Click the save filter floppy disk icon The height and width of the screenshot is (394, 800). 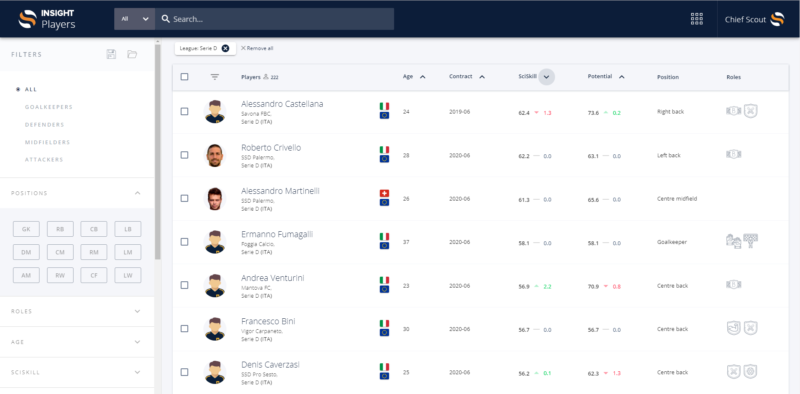(x=111, y=54)
